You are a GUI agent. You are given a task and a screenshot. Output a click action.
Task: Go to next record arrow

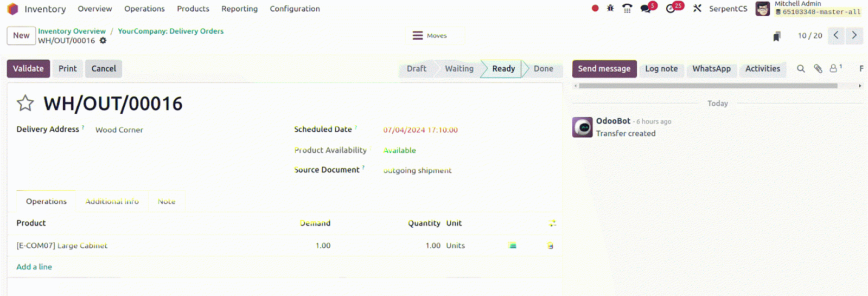[x=854, y=35]
